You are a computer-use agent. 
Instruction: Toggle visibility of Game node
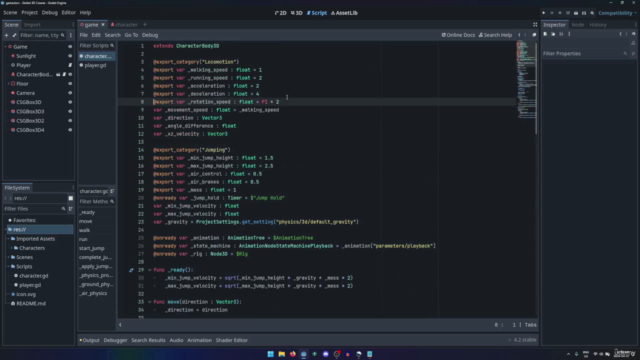[x=70, y=47]
